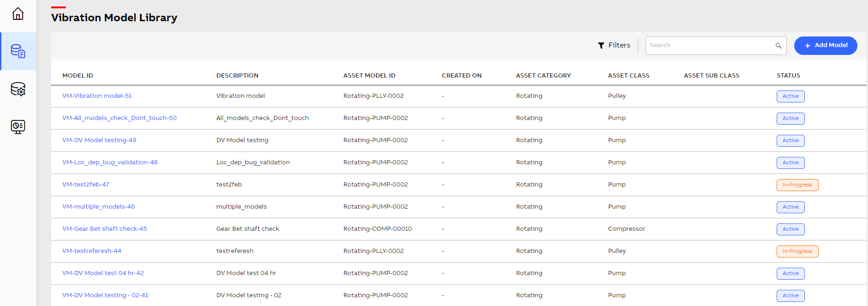Select Rotating-PLLY-0002 in testreferesh row
This screenshot has width=868, height=306.
pyautogui.click(x=374, y=251)
